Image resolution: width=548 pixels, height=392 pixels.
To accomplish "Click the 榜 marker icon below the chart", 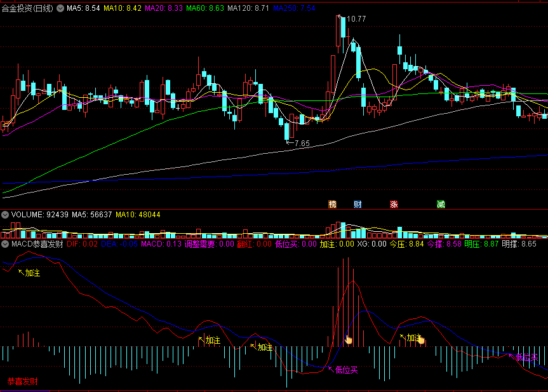I will click(332, 204).
